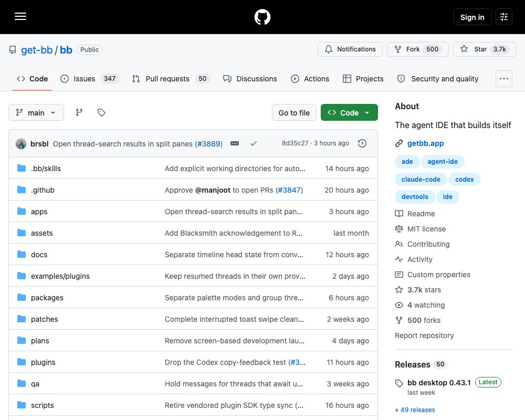Open the packages folder
525x420 pixels.
47,298
